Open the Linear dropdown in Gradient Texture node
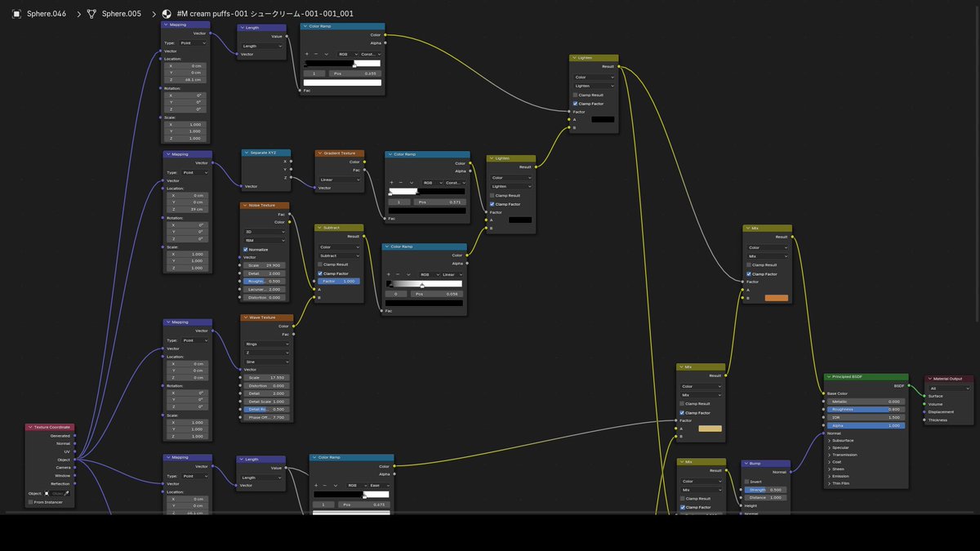 point(340,180)
